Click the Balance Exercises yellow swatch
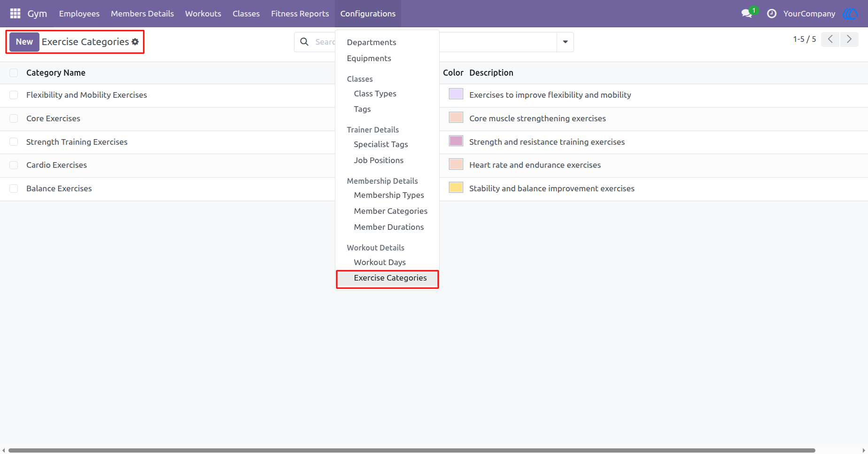868x454 pixels. point(456,188)
